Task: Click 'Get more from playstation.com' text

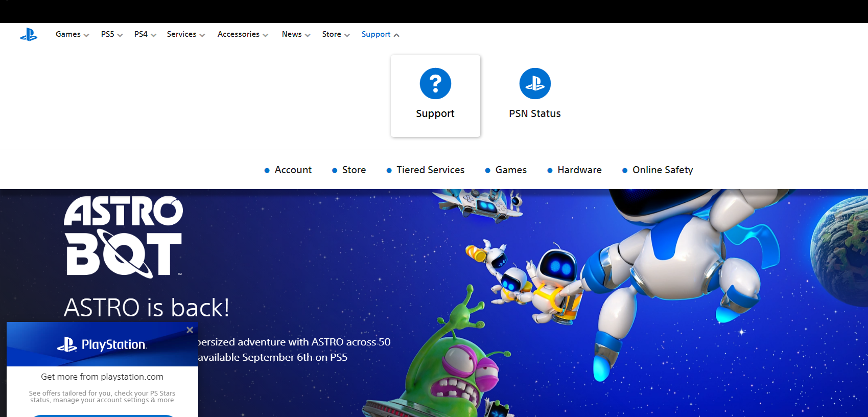Action: (x=102, y=377)
